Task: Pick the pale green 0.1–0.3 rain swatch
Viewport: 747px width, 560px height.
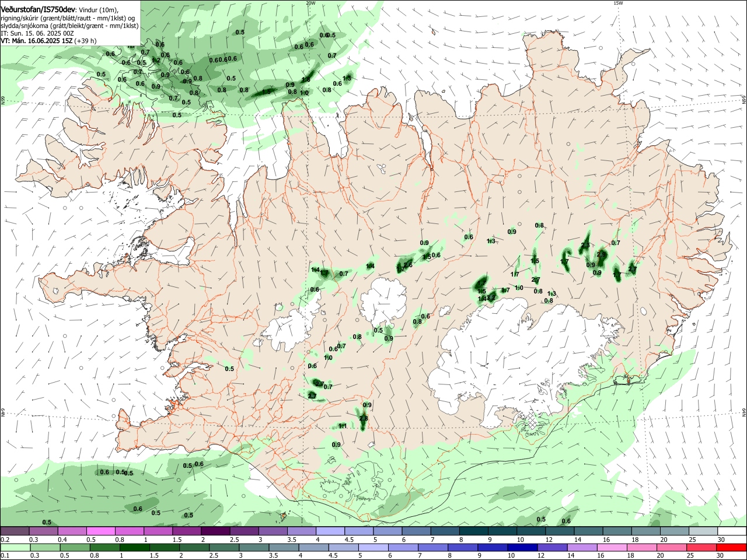Action: click(15, 547)
